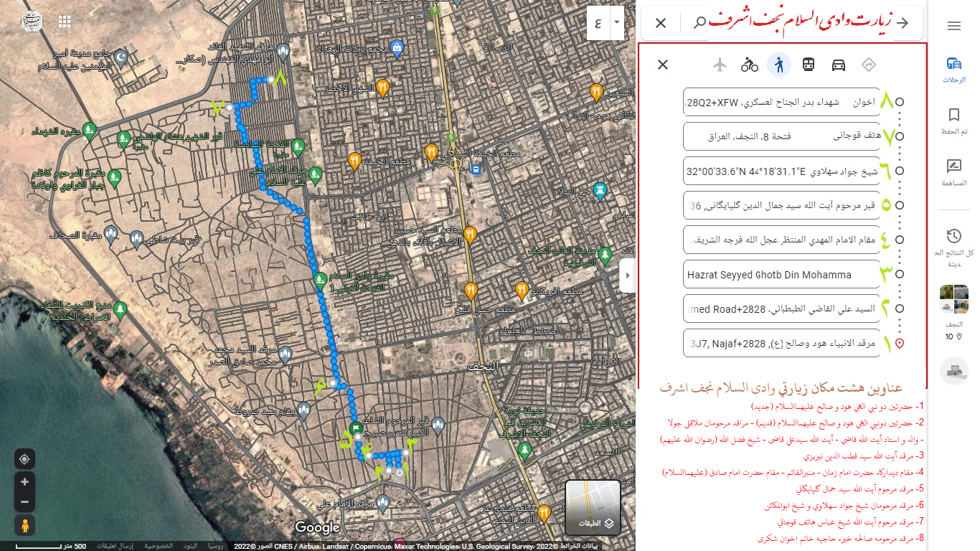
Task: Click the مطعم افريكانو restaurant pin
Action: pos(522,291)
